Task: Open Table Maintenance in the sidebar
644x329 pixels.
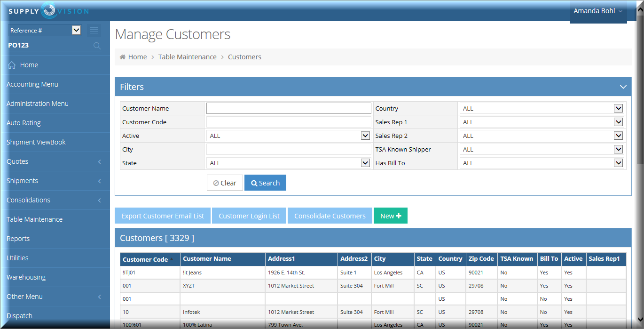Action: point(34,219)
